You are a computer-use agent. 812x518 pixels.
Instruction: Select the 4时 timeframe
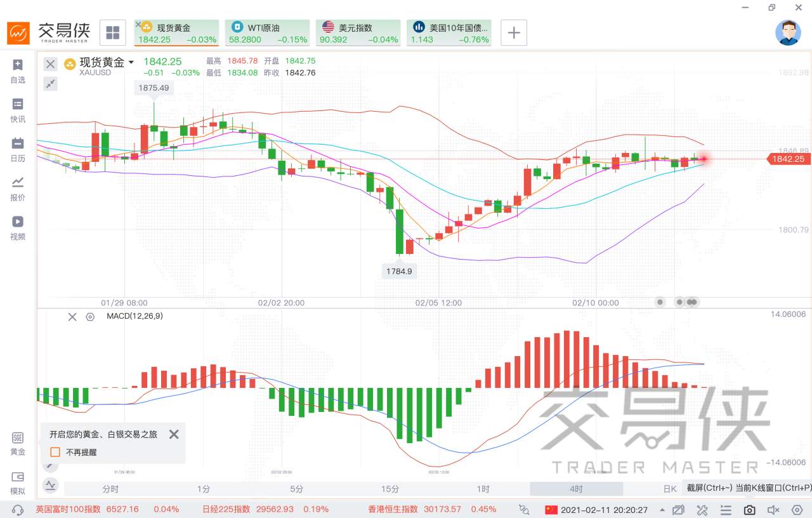(x=576, y=489)
